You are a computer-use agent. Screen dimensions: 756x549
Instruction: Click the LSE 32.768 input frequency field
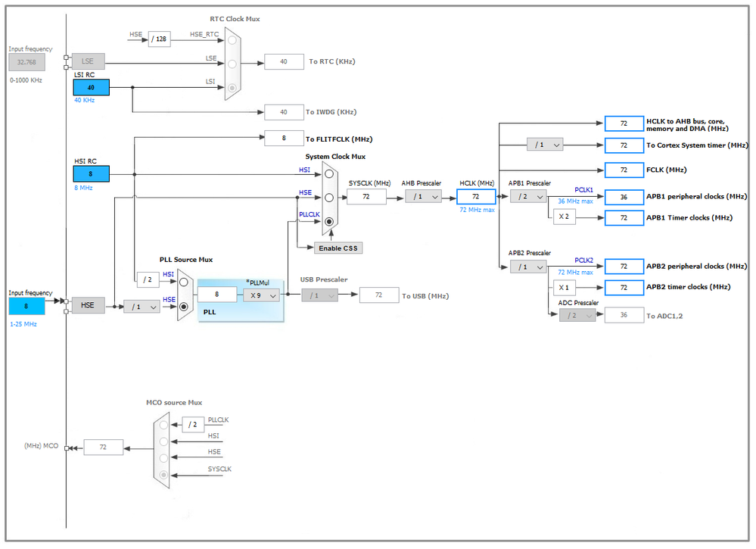tap(27, 62)
